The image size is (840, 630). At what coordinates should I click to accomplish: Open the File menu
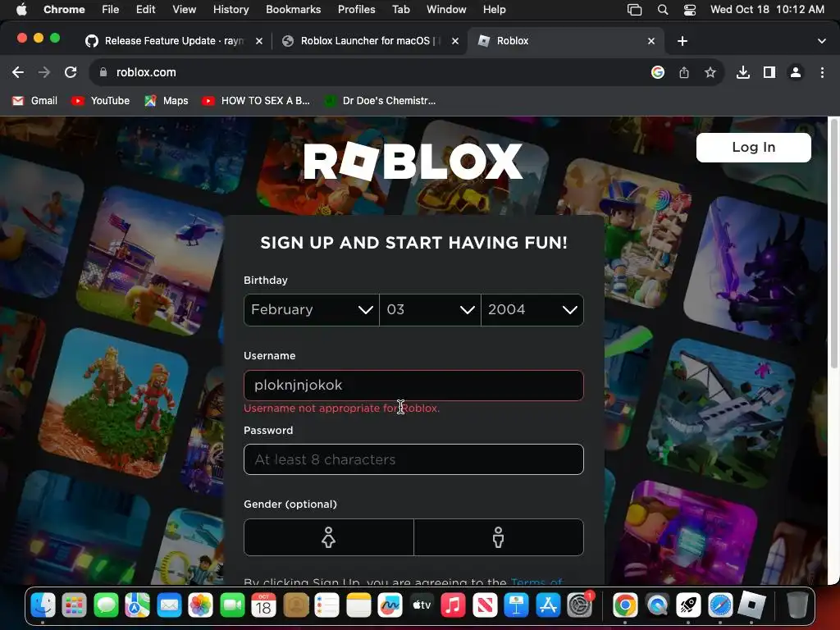click(x=111, y=10)
